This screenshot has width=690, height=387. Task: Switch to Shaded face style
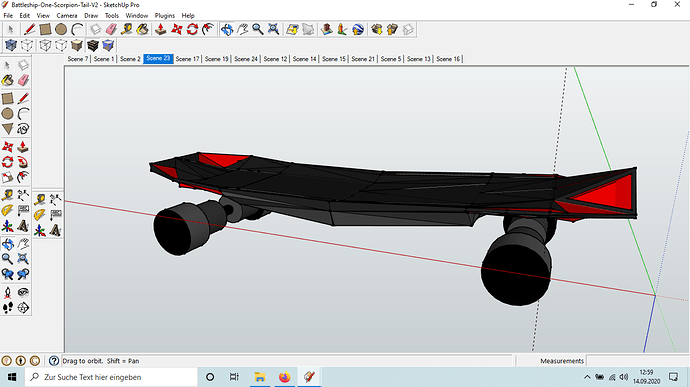click(x=77, y=45)
